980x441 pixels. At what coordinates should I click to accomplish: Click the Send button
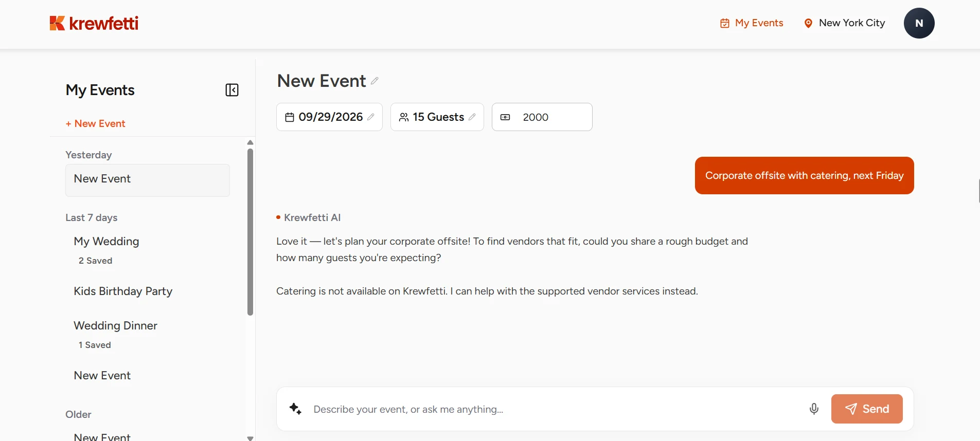(x=867, y=409)
